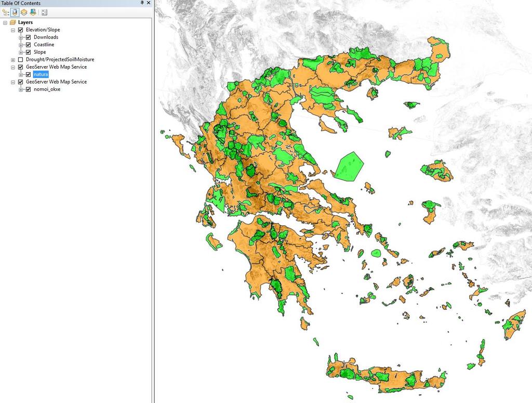
Task: Select the Layers data frame name
Action: [x=25, y=22]
